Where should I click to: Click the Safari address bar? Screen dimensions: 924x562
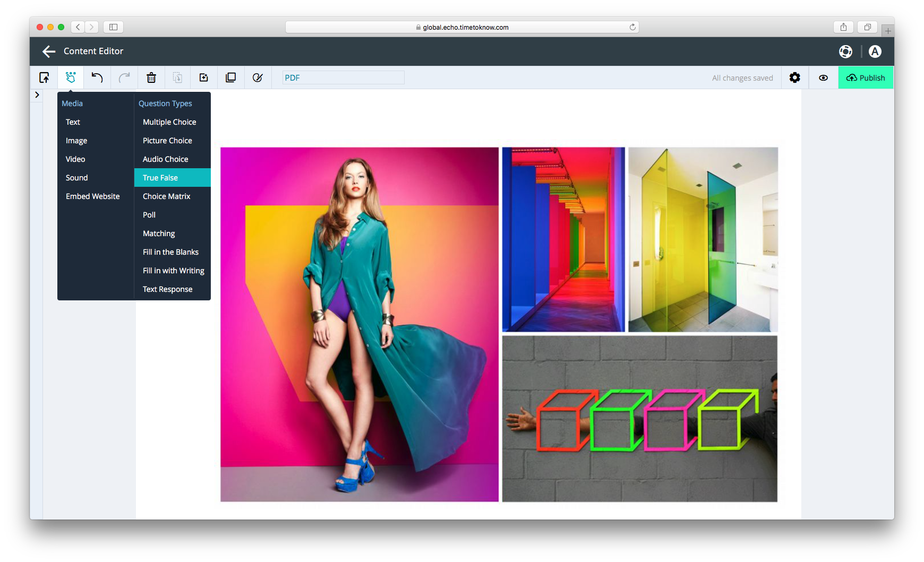click(462, 27)
